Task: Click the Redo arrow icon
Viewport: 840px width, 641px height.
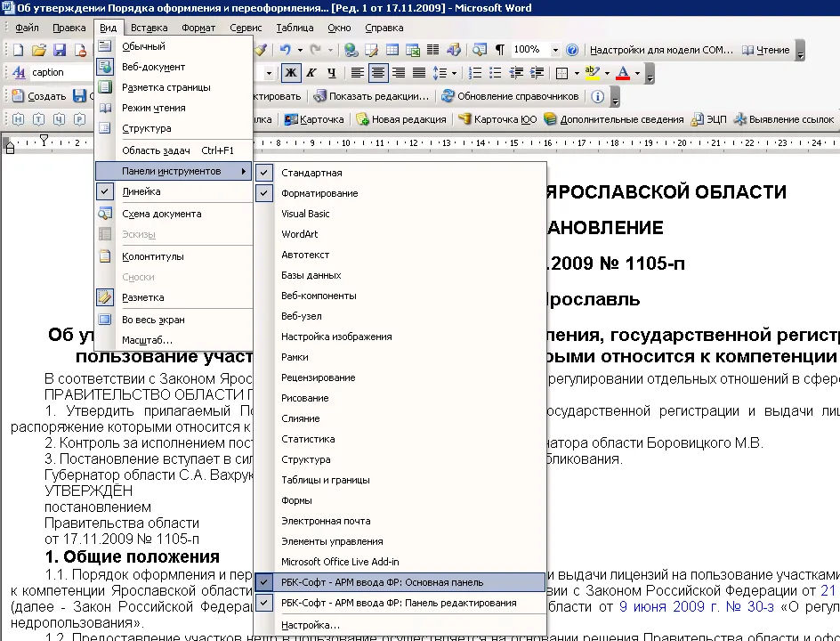Action: (x=316, y=50)
